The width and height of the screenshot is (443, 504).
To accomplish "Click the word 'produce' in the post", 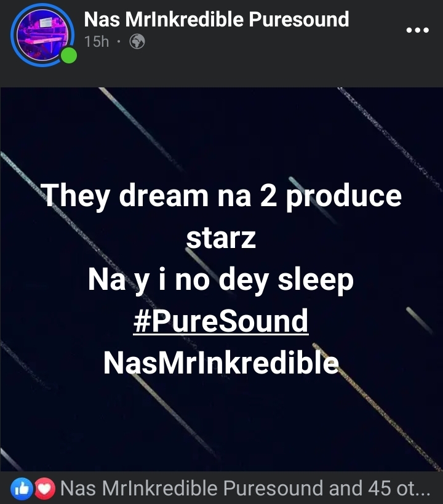I will pos(344,197).
